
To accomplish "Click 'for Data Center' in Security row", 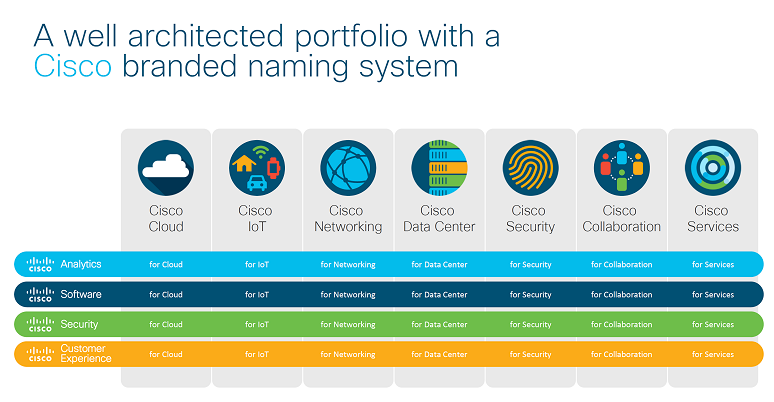I will 439,324.
